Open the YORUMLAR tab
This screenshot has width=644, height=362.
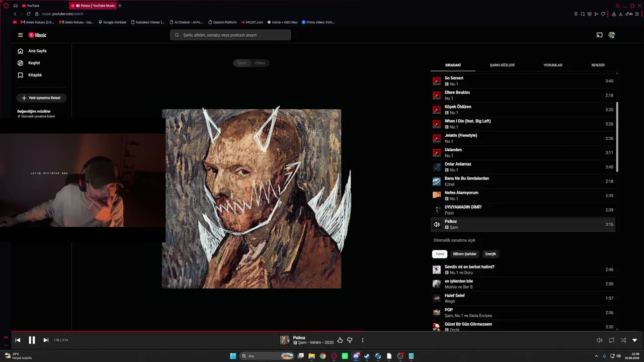(x=553, y=65)
